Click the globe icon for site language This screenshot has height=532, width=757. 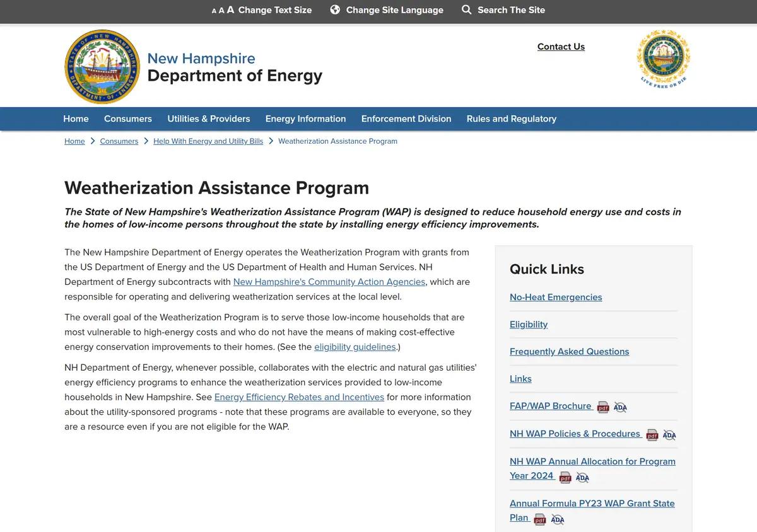335,9
